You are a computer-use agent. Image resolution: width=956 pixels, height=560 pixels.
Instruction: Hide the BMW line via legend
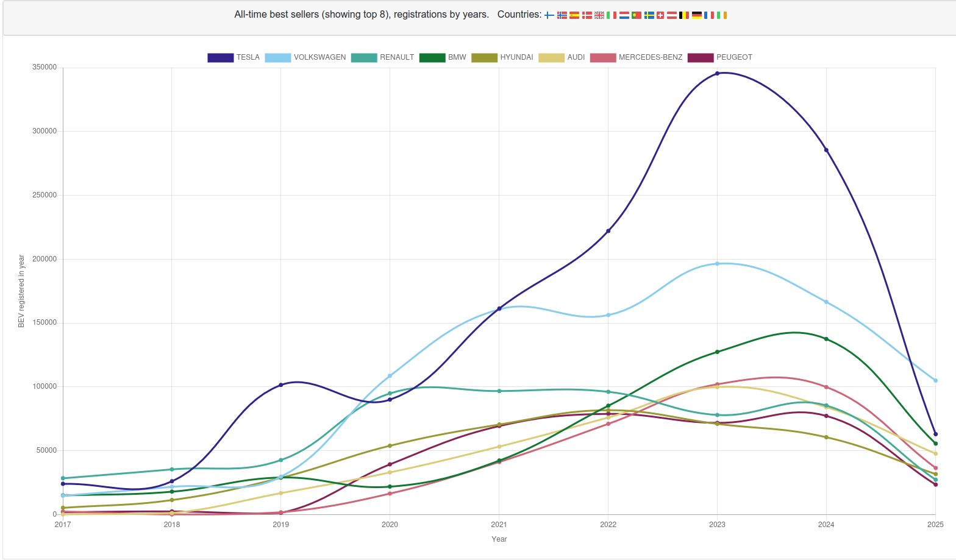pos(443,57)
